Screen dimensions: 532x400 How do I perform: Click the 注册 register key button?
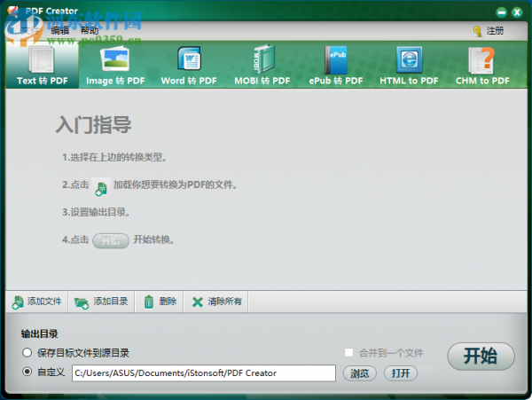(x=489, y=31)
